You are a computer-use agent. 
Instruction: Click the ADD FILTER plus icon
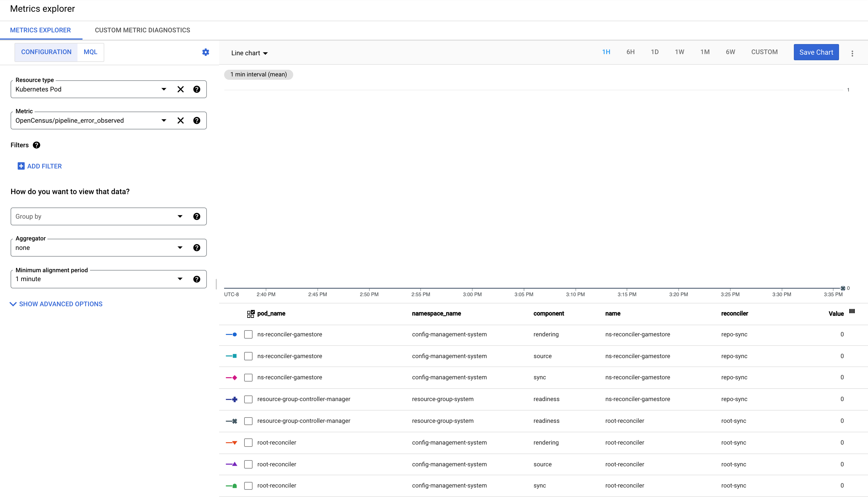(x=20, y=166)
